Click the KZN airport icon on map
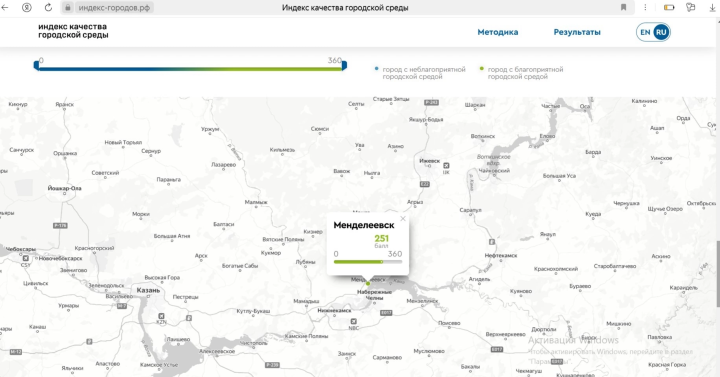Image resolution: width=720 pixels, height=377 pixels. click(x=161, y=316)
